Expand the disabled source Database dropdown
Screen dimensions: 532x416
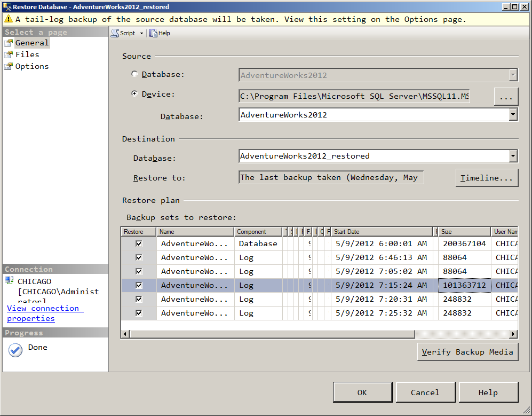pos(513,75)
